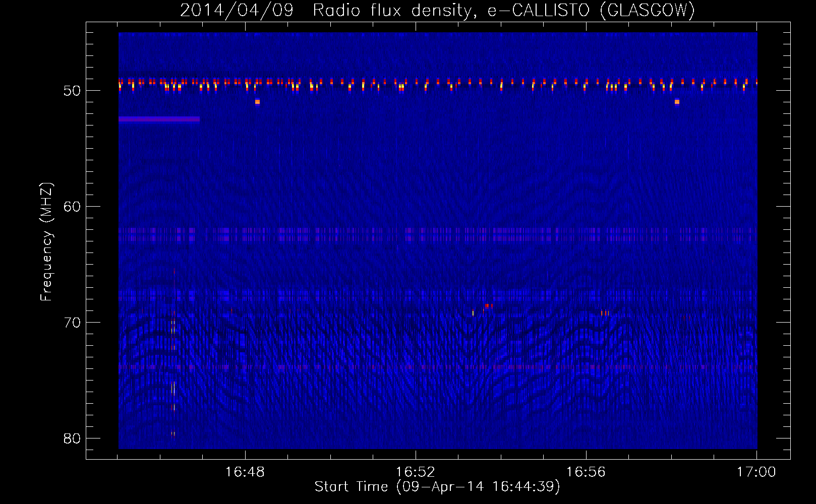Click the 17:00 time tick label
816x504 pixels.
[756, 472]
